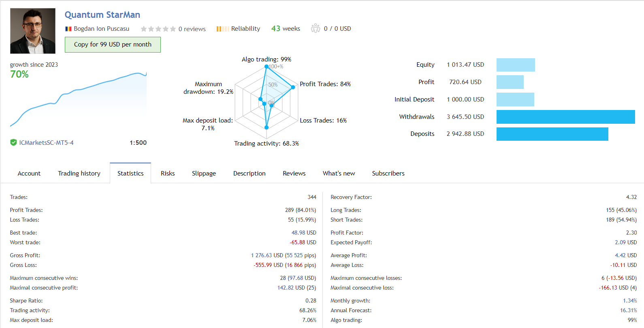Click the Reliability bars icon
The width and height of the screenshot is (644, 328).
(x=222, y=29)
